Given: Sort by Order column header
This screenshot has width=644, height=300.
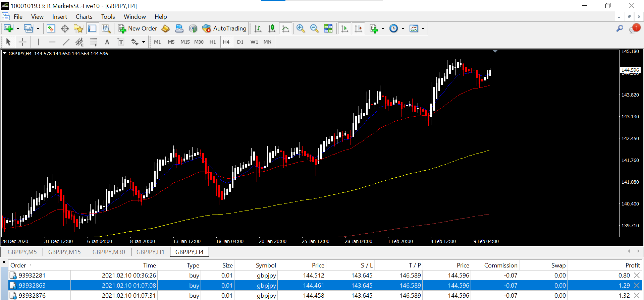Looking at the screenshot, I should pos(39,265).
